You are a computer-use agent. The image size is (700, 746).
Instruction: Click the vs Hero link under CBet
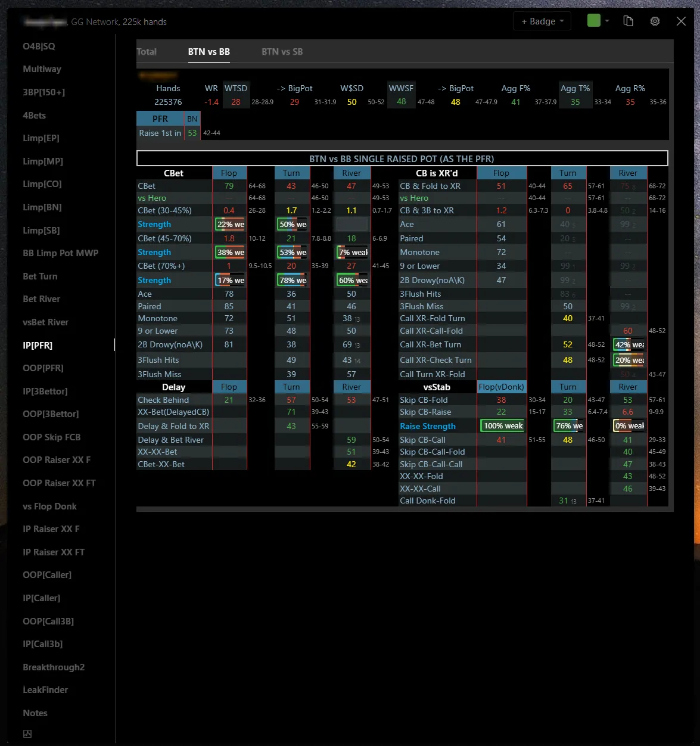(152, 198)
